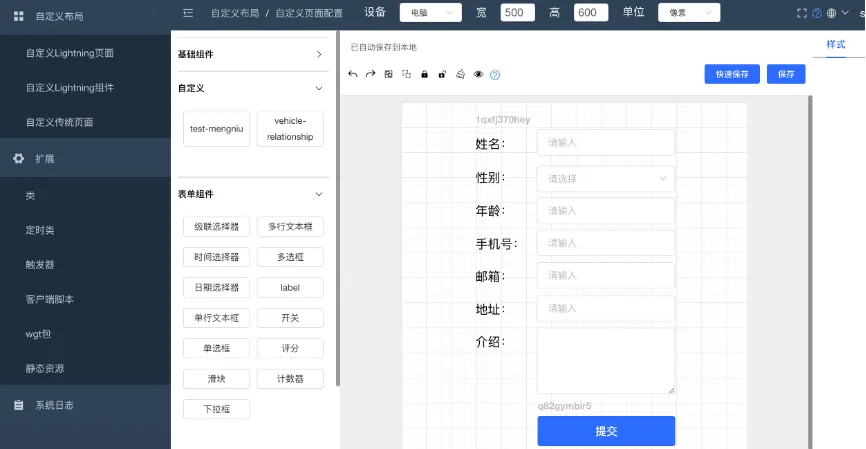The height and width of the screenshot is (449, 866).
Task: Open 自定义Lightning页面 in sidebar
Action: click(70, 53)
